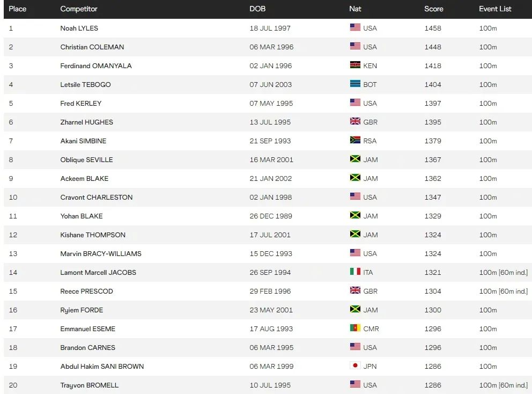
Task: Click the Cameroon flag beside CMR
Action: click(x=355, y=329)
